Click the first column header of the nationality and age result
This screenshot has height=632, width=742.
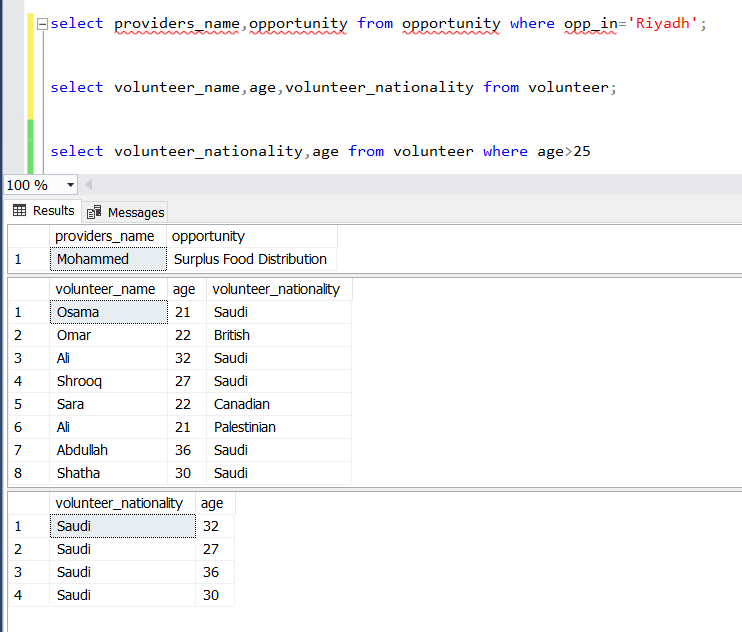point(123,503)
